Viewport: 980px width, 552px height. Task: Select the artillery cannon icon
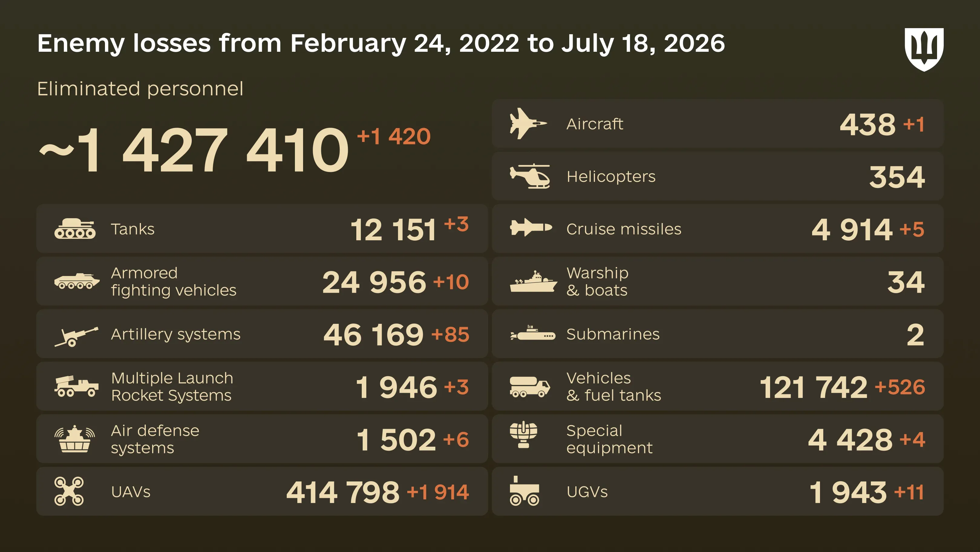click(76, 337)
